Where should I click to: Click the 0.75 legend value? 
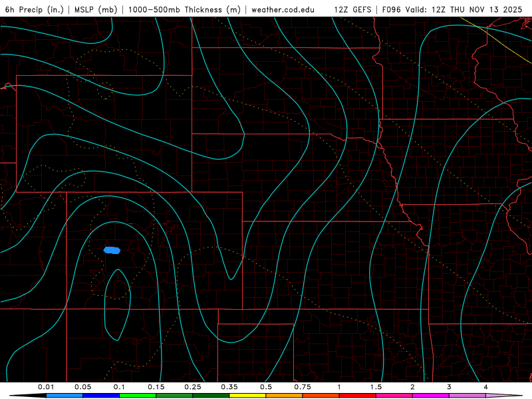point(303,387)
